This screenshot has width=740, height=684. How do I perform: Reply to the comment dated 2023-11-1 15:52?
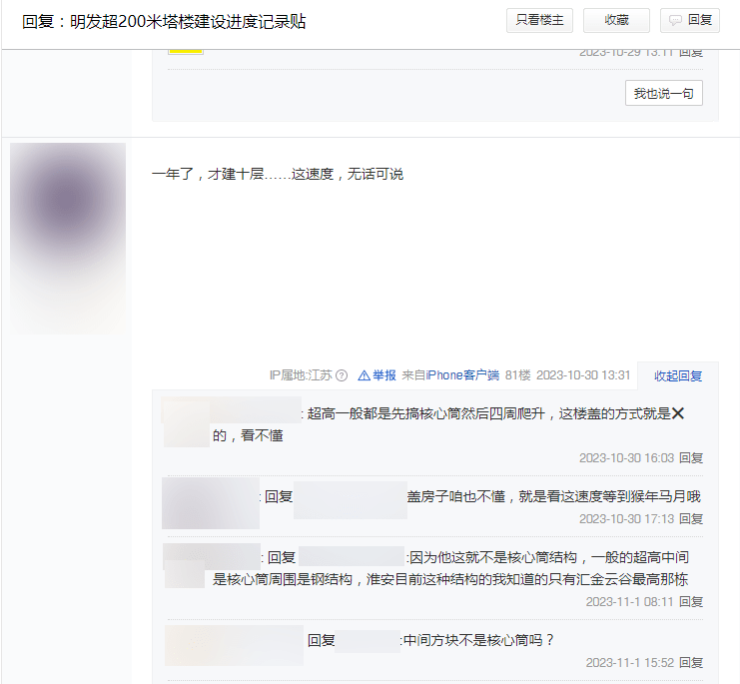coord(691,663)
